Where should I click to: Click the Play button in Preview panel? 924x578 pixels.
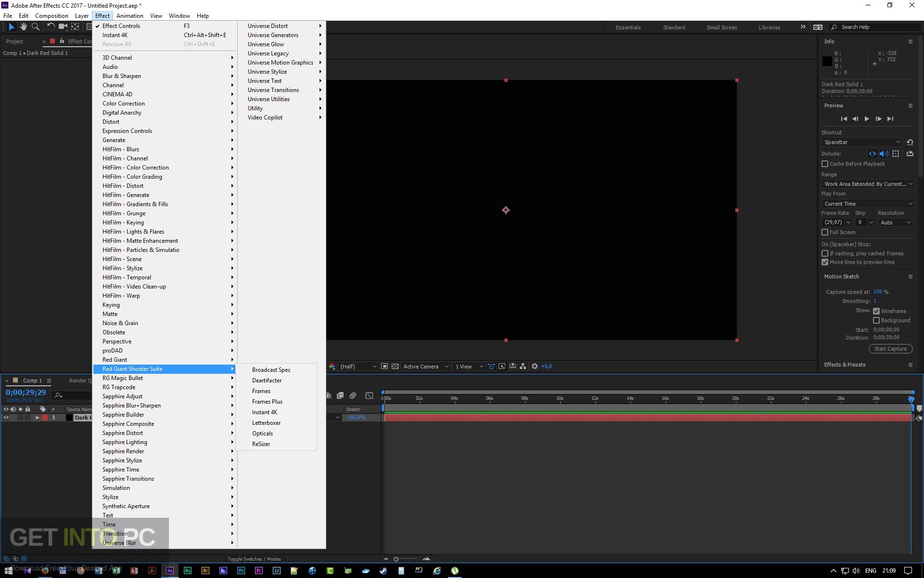pyautogui.click(x=867, y=119)
